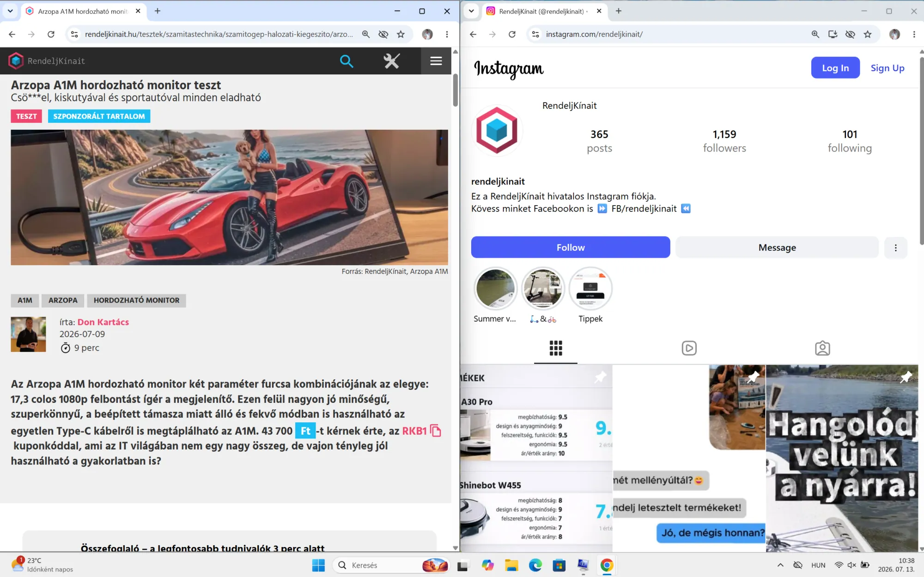Open the Summer story highlight
924x577 pixels.
[x=495, y=289]
